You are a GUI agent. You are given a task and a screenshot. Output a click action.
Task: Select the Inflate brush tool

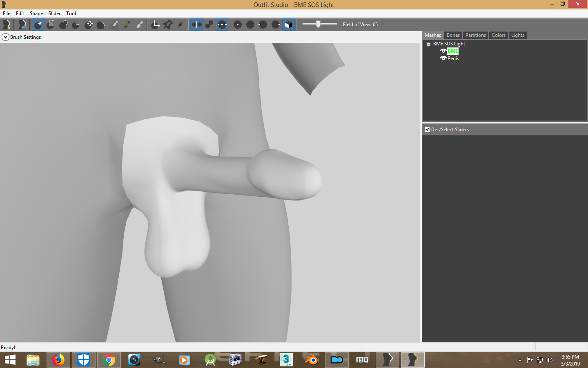pos(63,25)
